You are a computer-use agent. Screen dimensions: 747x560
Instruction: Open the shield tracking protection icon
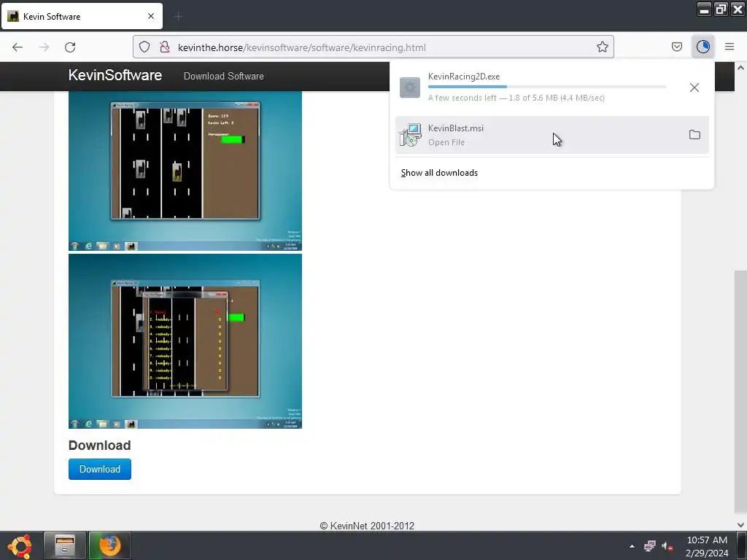[144, 47]
